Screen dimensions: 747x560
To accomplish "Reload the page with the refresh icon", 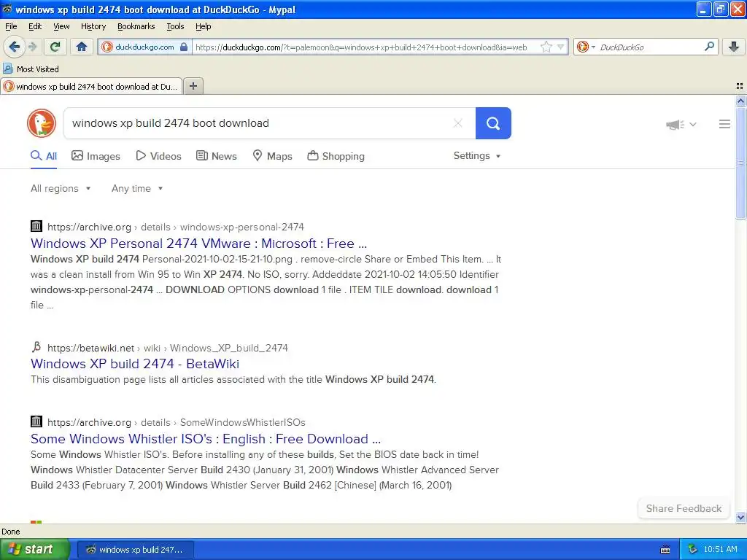I will tap(55, 47).
